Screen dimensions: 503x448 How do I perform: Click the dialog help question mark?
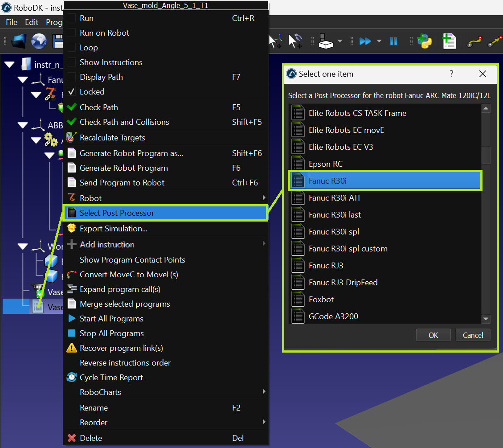pyautogui.click(x=451, y=74)
